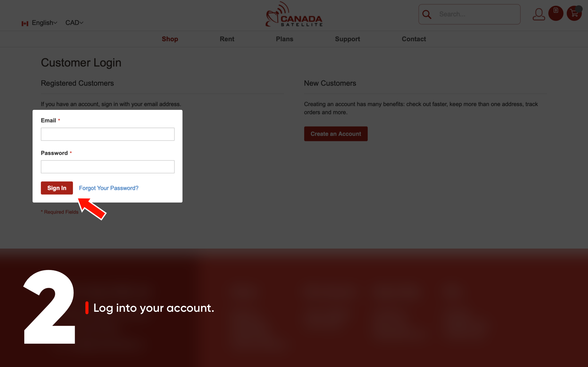
Task: Click Create an Account button
Action: tap(336, 134)
